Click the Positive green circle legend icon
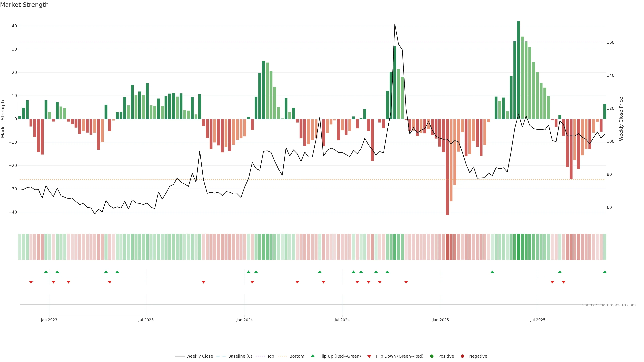 [x=432, y=356]
